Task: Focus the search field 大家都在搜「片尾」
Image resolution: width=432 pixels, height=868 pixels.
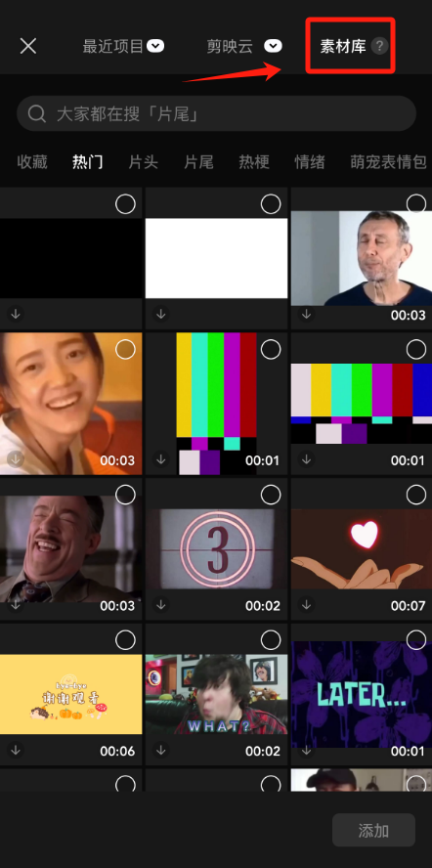Action: 216,114
